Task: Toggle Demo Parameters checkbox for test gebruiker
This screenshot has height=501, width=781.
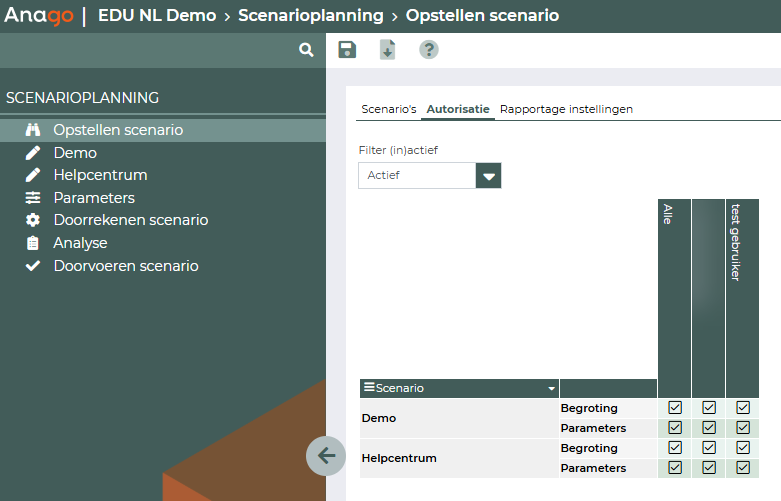Action: tap(743, 428)
